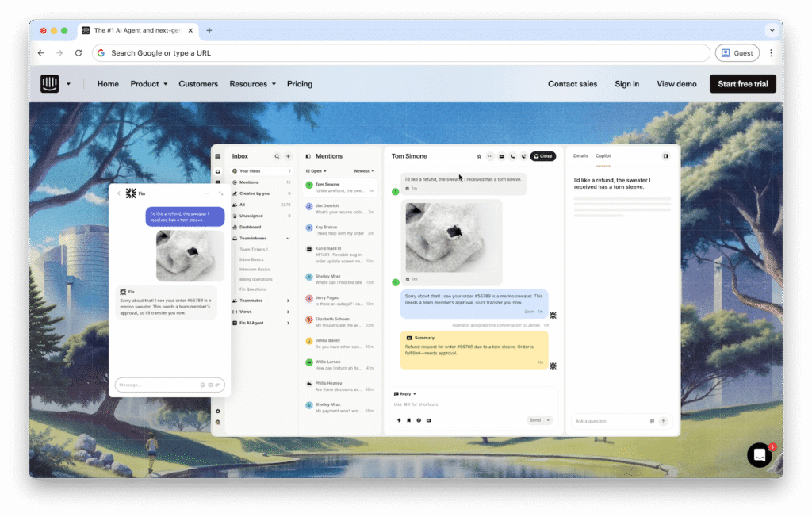This screenshot has height=517, width=812.
Task: Click the snooze moon icon in conversation header
Action: pos(523,156)
